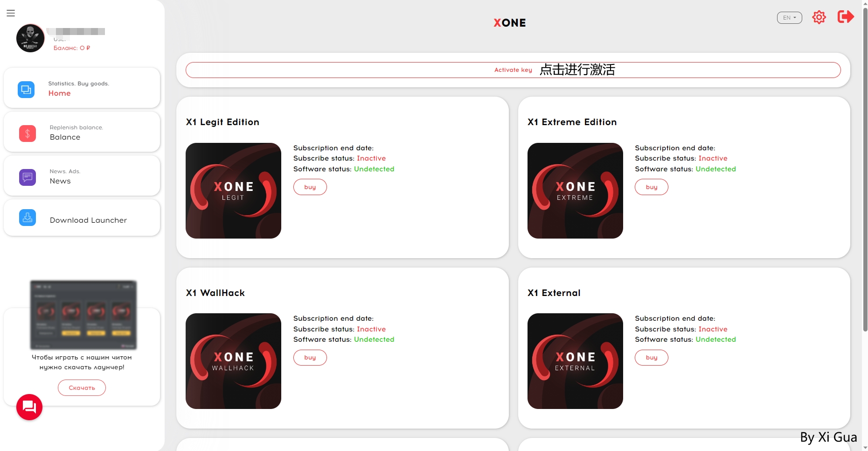Click the user avatar picture
The width and height of the screenshot is (868, 451).
[30, 38]
